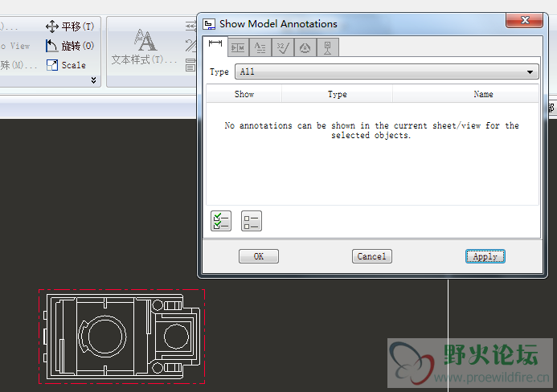Viewport: 557px width, 392px height.
Task: Choose the Scale tool in the ribbon
Action: (x=67, y=65)
